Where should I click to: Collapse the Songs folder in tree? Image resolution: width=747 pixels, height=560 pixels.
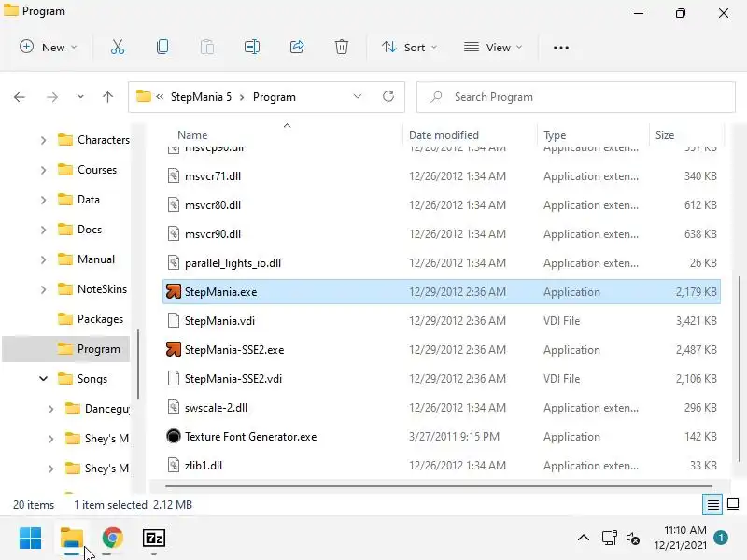[43, 379]
